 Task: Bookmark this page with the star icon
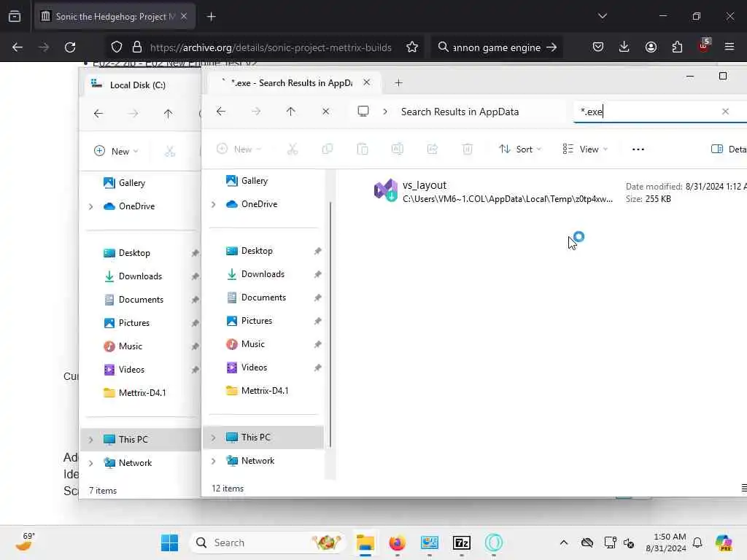click(412, 47)
